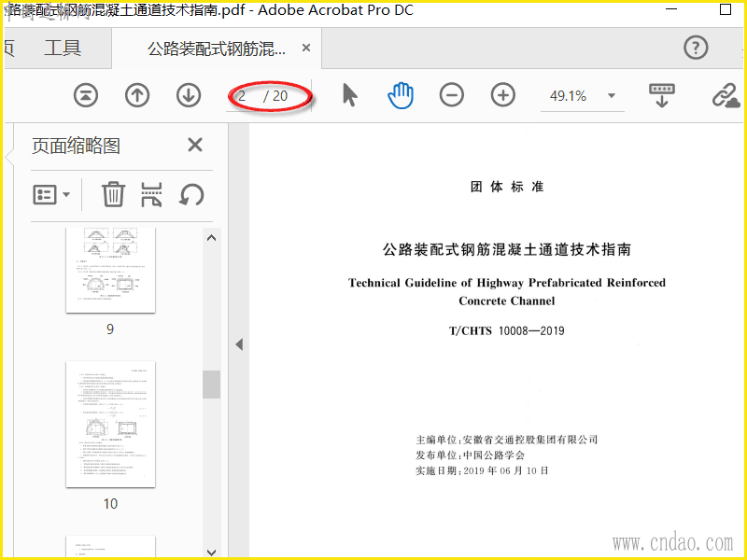Click the page 9 thumbnail label
Image resolution: width=747 pixels, height=560 pixels.
coord(110,329)
